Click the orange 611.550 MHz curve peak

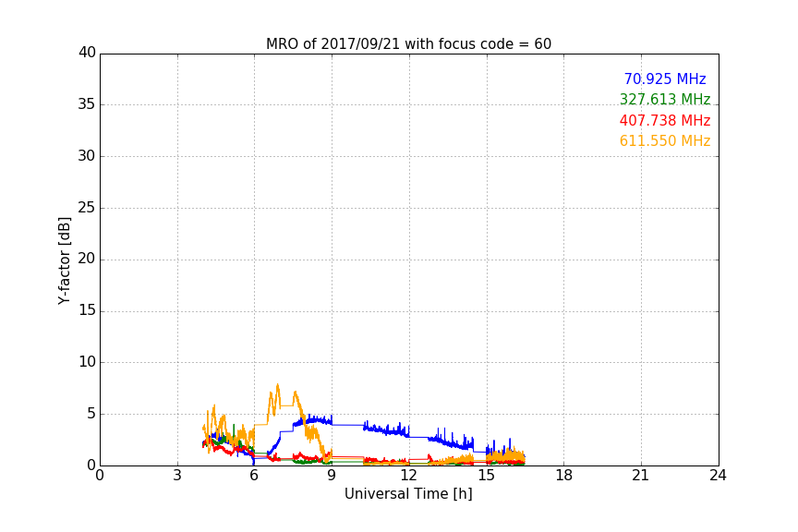tap(277, 386)
